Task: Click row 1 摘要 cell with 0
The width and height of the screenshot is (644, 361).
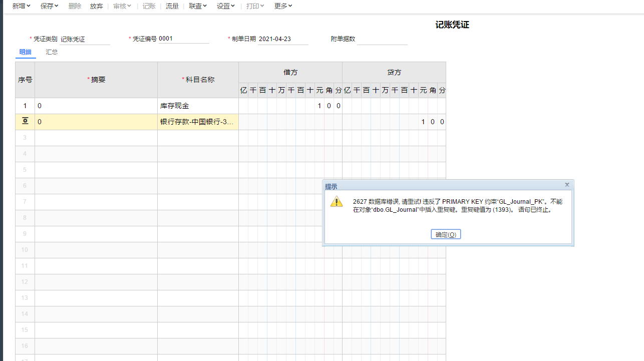Action: (96, 106)
